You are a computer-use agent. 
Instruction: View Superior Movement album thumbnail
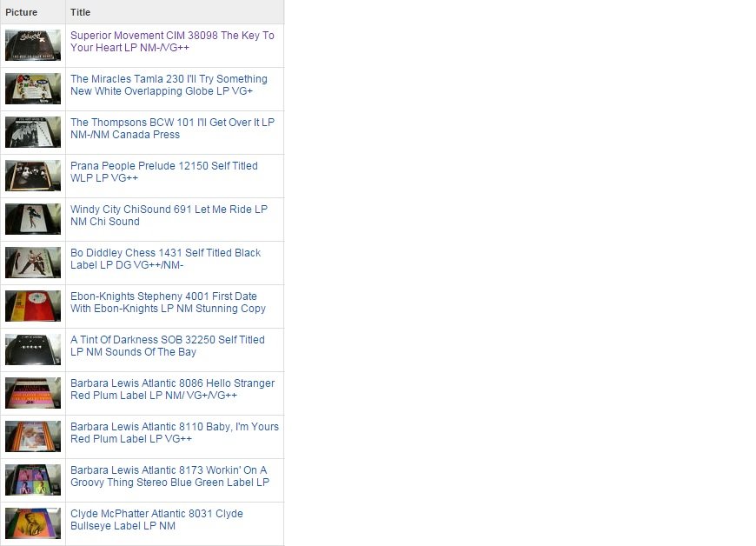[x=33, y=45]
